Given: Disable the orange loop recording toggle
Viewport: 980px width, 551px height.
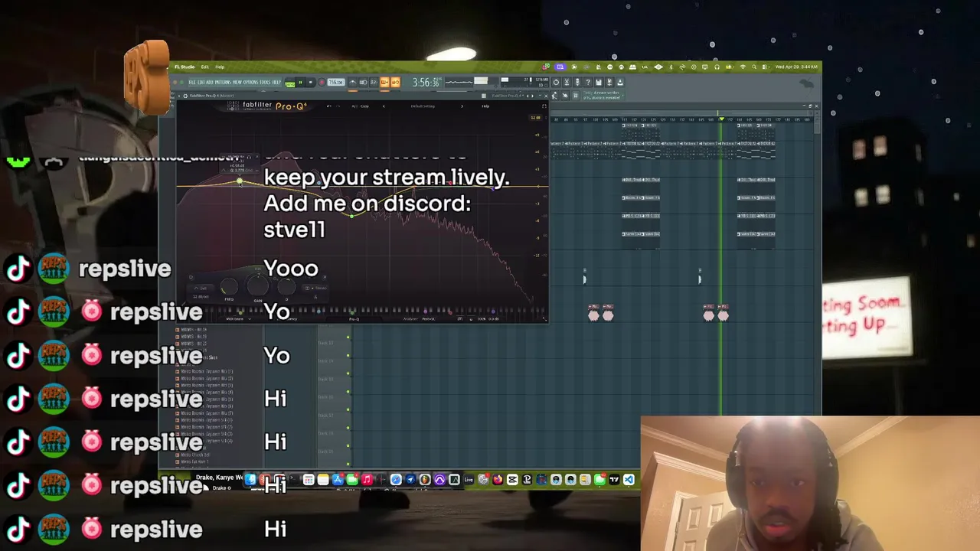Looking at the screenshot, I should coord(396,82).
